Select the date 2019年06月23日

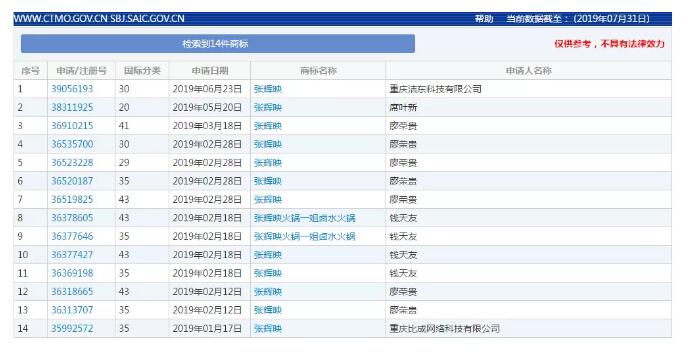pos(207,89)
